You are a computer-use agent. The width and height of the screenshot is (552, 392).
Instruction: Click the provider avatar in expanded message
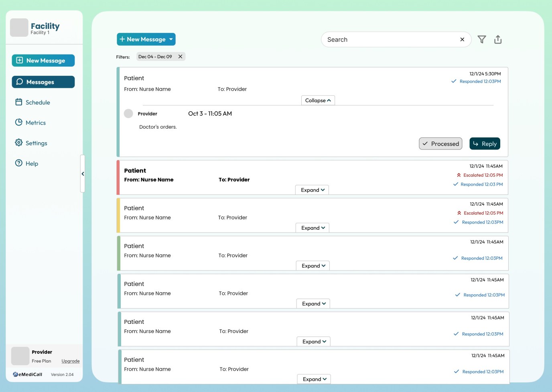[128, 113]
